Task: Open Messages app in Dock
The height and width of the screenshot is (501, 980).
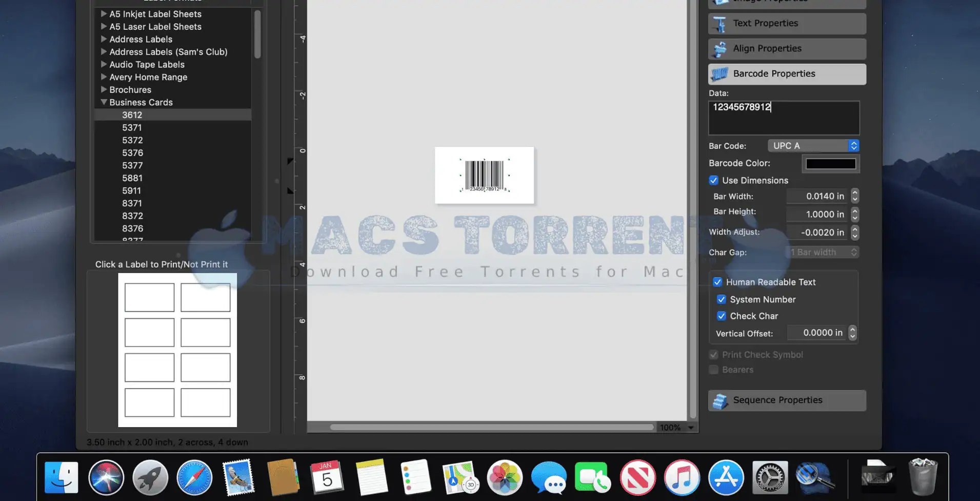Action: click(549, 478)
